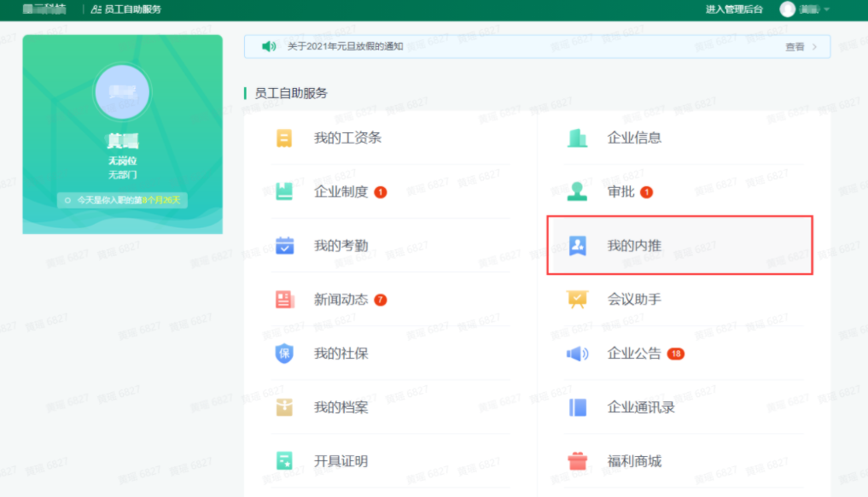Click the green speaker icon in notice bar
This screenshot has height=497, width=868.
(269, 47)
